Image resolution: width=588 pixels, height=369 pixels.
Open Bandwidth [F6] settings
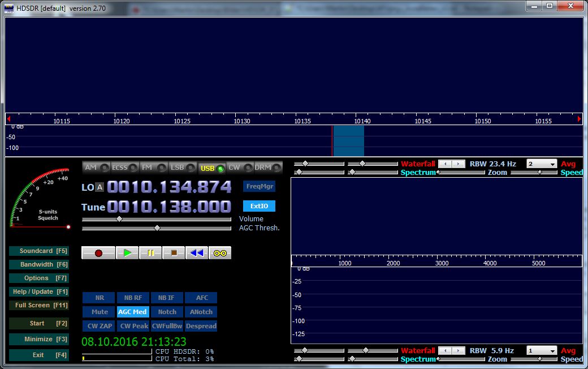(x=39, y=264)
